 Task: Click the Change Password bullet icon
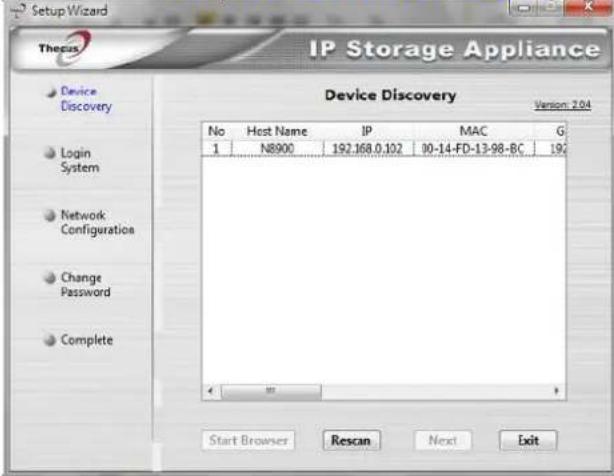coord(50,278)
